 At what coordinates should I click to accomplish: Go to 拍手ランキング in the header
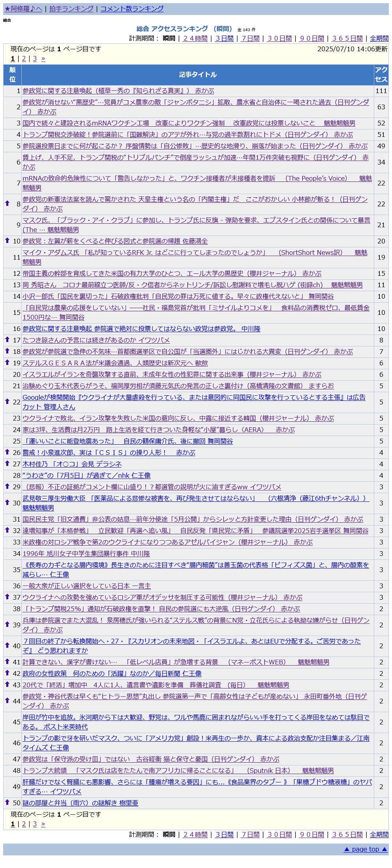pos(71,9)
